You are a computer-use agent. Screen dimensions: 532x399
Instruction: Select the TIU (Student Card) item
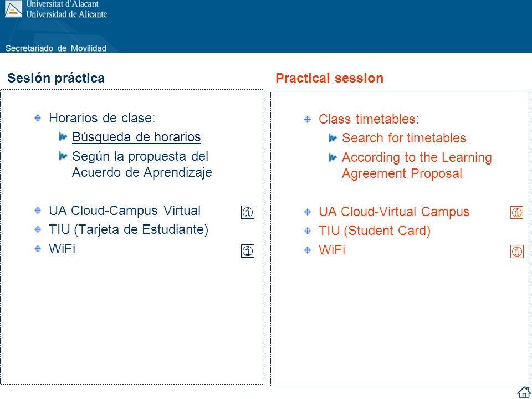tap(375, 231)
